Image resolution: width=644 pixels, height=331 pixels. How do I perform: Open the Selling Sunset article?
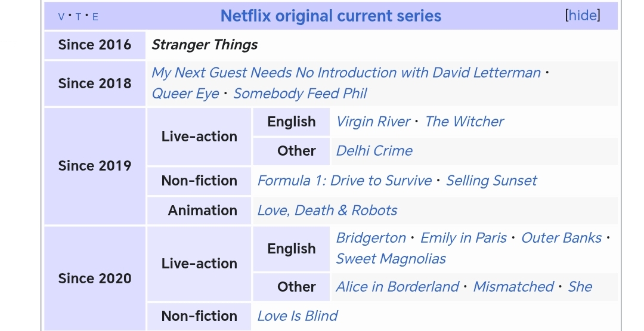pos(491,181)
